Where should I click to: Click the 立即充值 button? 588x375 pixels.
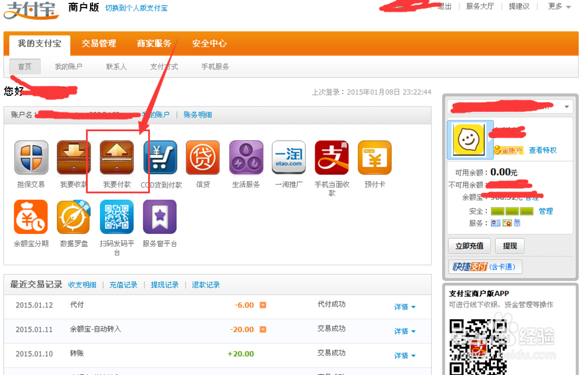(469, 246)
